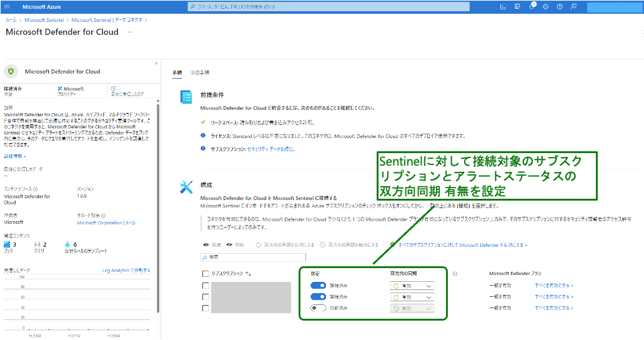This screenshot has height=340, width=644.
Task: Switch to the 次の手順 tab
Action: [200, 72]
